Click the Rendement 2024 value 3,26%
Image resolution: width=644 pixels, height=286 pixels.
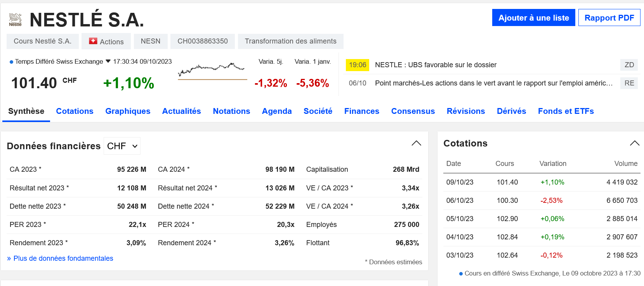click(x=285, y=243)
